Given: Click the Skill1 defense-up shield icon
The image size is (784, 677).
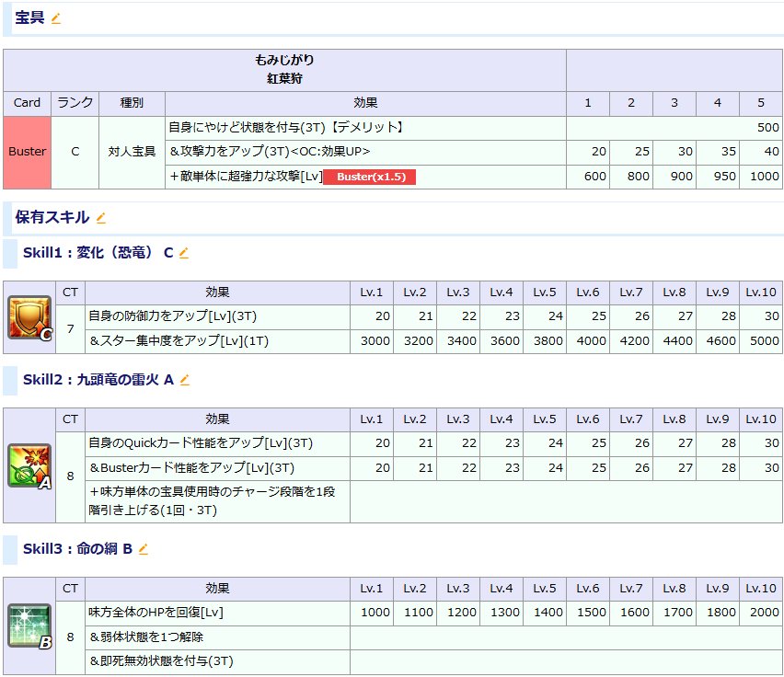Looking at the screenshot, I should 30,317.
